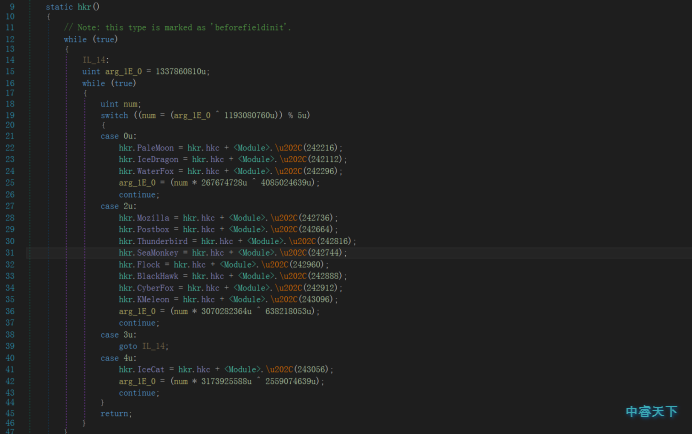Click the line with 267674728u multiplier
Image resolution: width=692 pixels, height=434 pixels.
click(x=219, y=182)
